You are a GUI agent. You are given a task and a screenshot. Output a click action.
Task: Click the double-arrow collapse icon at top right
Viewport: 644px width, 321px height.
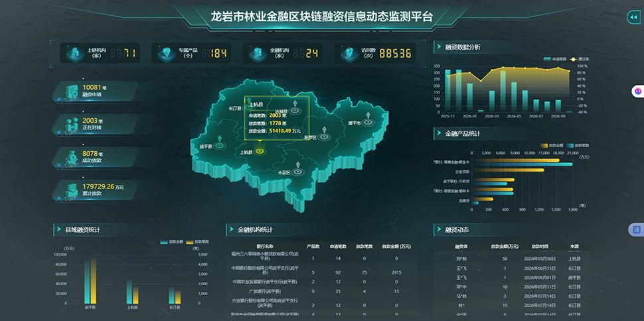[633, 17]
